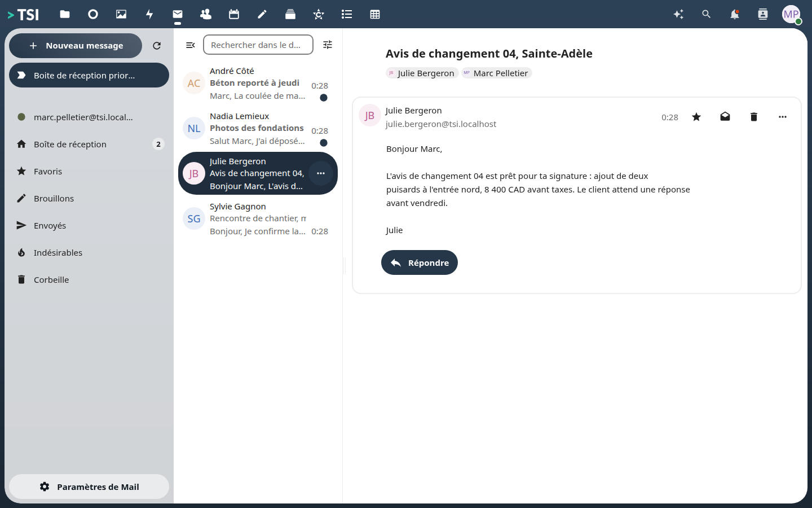Open the Mail app icon
The width and height of the screenshot is (812, 508).
pyautogui.click(x=178, y=14)
